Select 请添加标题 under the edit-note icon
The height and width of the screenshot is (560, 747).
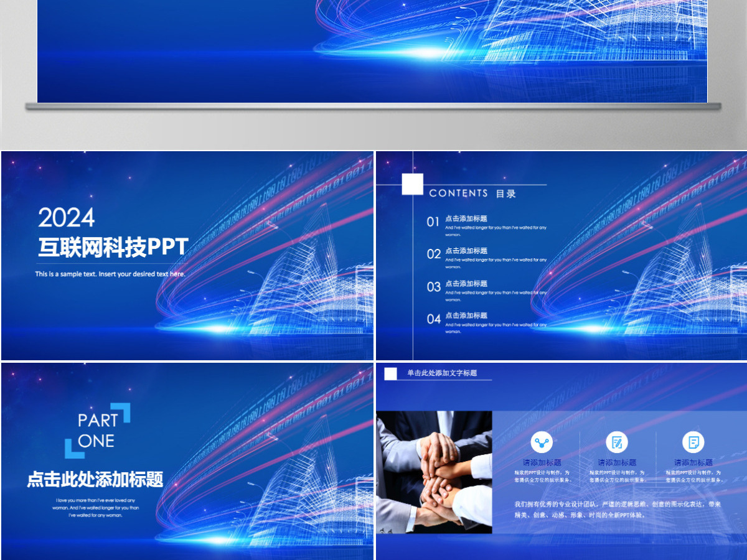point(617,463)
